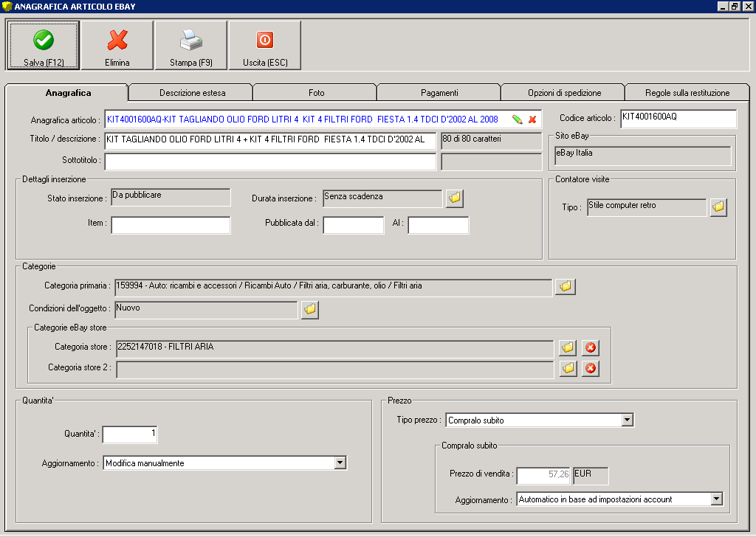This screenshot has width=756, height=537.
Task: Click the Codice articolo field
Action: tap(678, 119)
